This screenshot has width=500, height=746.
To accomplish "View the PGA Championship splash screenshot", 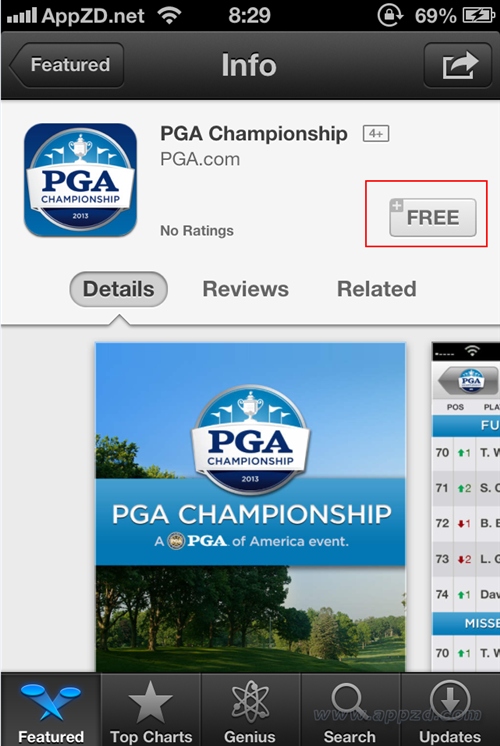I will point(250,507).
